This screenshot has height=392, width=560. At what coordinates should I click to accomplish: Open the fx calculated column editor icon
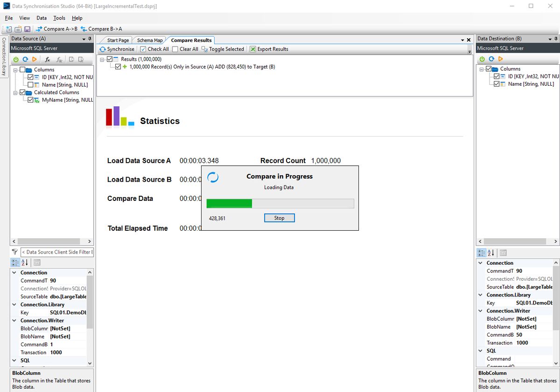click(x=47, y=59)
